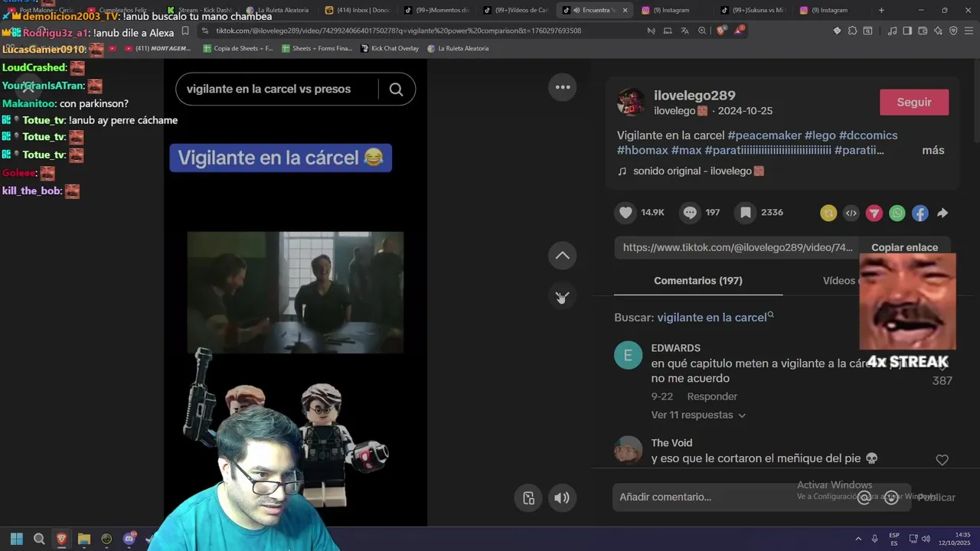The image size is (980, 551).
Task: Toggle mini-player floating mode button
Action: 528,498
